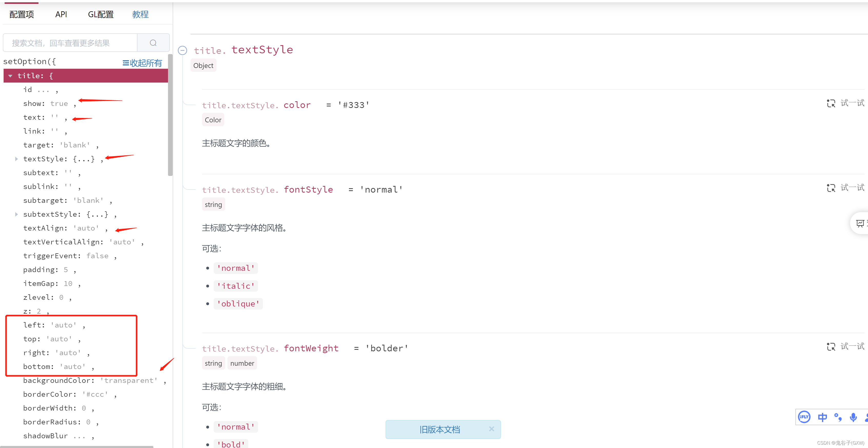Switch to the GL配置 tab
Image resolution: width=868 pixels, height=448 pixels.
[x=101, y=14]
